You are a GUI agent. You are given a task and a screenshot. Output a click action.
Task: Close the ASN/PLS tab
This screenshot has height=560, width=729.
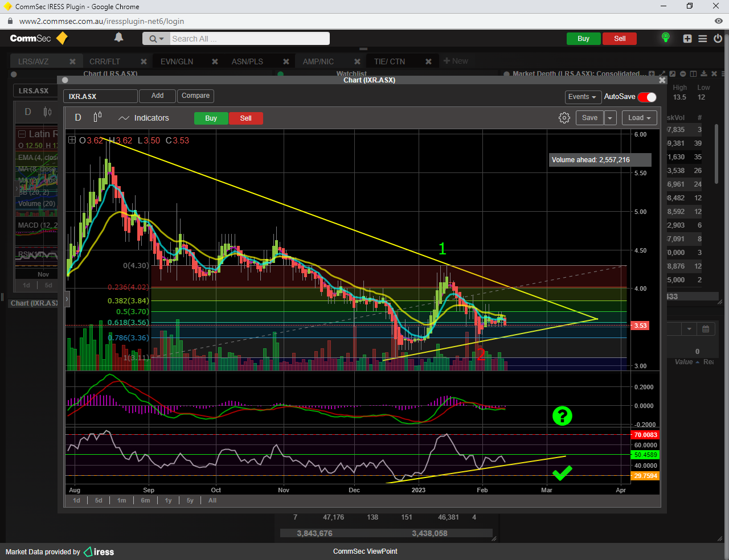[x=286, y=61]
